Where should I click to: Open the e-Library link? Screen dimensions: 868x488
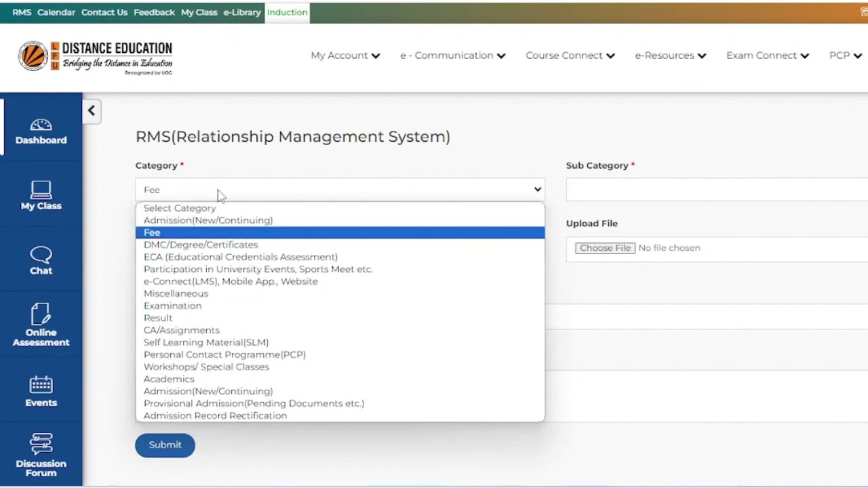[x=242, y=12]
